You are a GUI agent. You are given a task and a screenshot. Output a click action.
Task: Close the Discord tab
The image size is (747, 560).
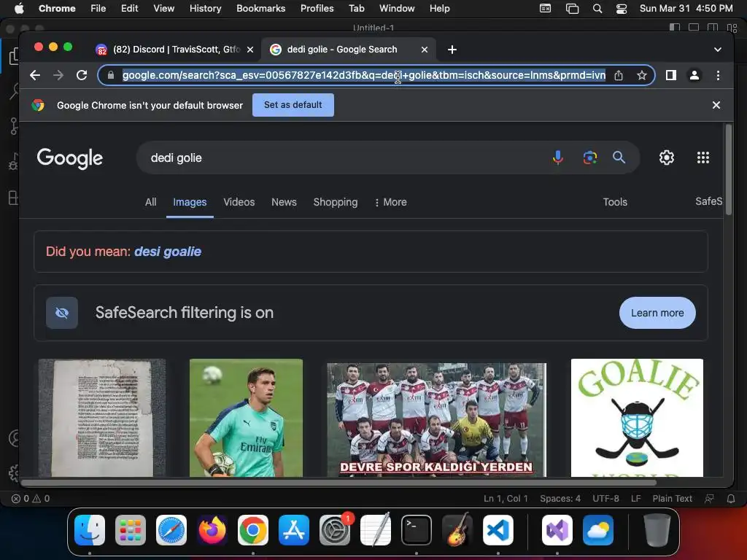pyautogui.click(x=250, y=50)
